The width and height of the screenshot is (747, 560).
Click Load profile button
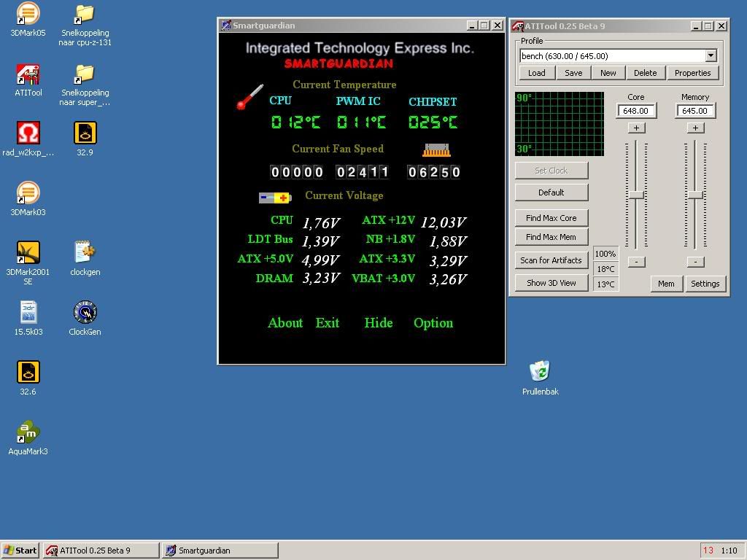536,73
